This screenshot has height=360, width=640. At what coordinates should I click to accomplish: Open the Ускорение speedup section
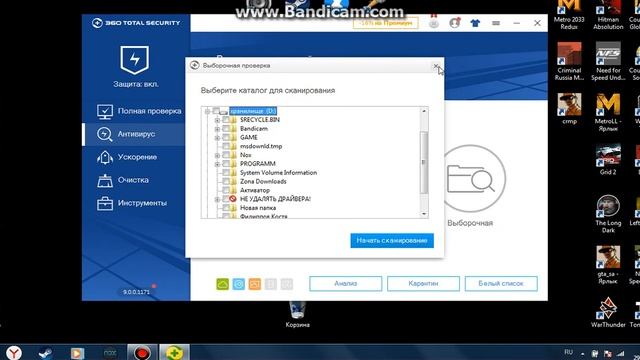(x=127, y=157)
